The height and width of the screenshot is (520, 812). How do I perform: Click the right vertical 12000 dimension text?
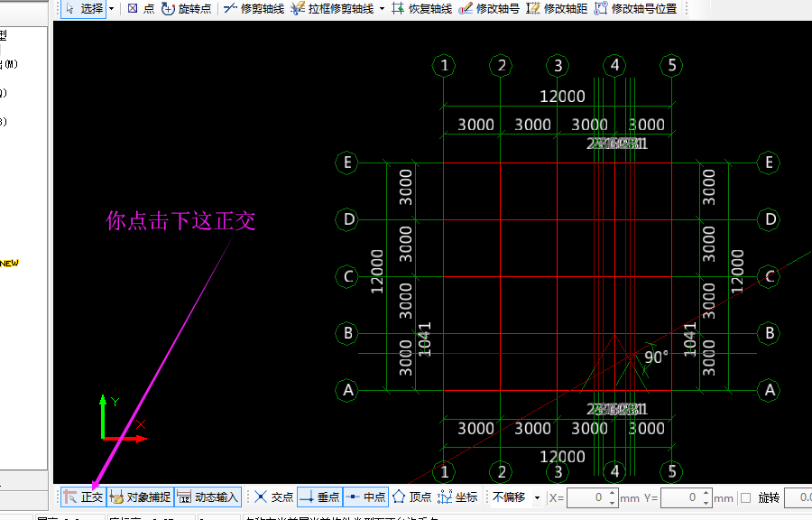(x=737, y=272)
